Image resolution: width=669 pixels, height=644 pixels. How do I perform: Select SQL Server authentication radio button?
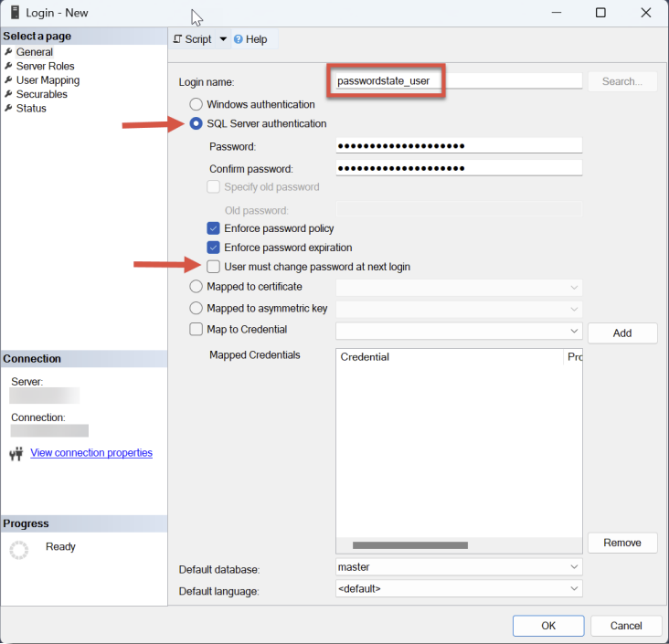coord(196,123)
